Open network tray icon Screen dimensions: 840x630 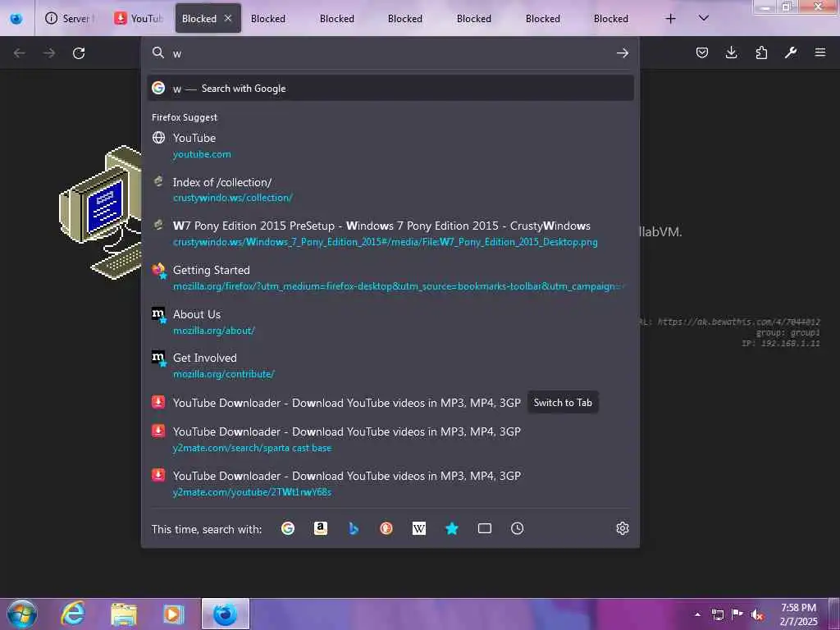click(x=717, y=614)
